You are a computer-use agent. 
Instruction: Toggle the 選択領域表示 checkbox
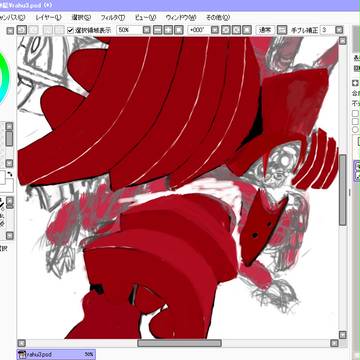coord(70,30)
